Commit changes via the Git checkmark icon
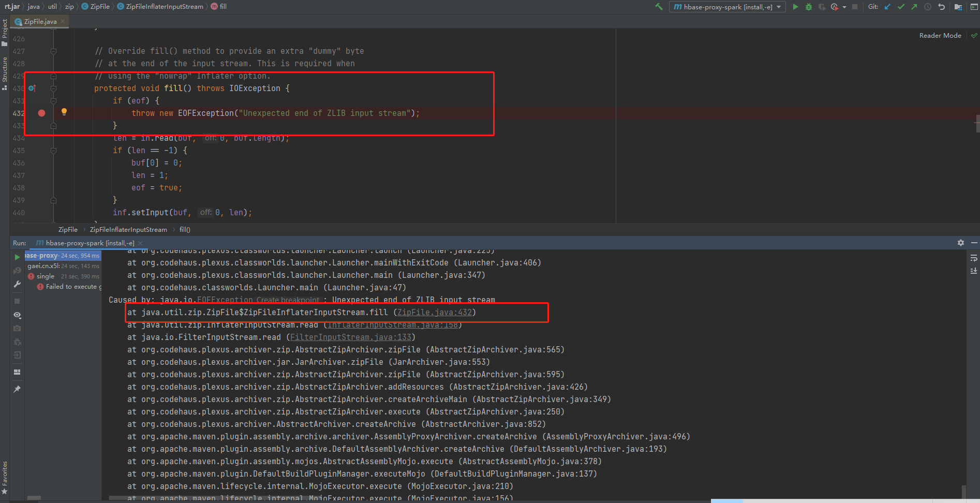 901,7
